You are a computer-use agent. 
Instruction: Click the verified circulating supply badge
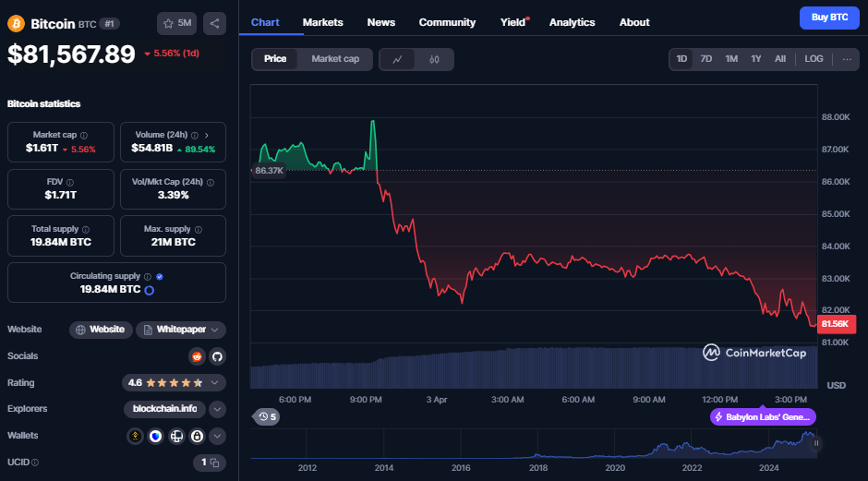click(160, 276)
